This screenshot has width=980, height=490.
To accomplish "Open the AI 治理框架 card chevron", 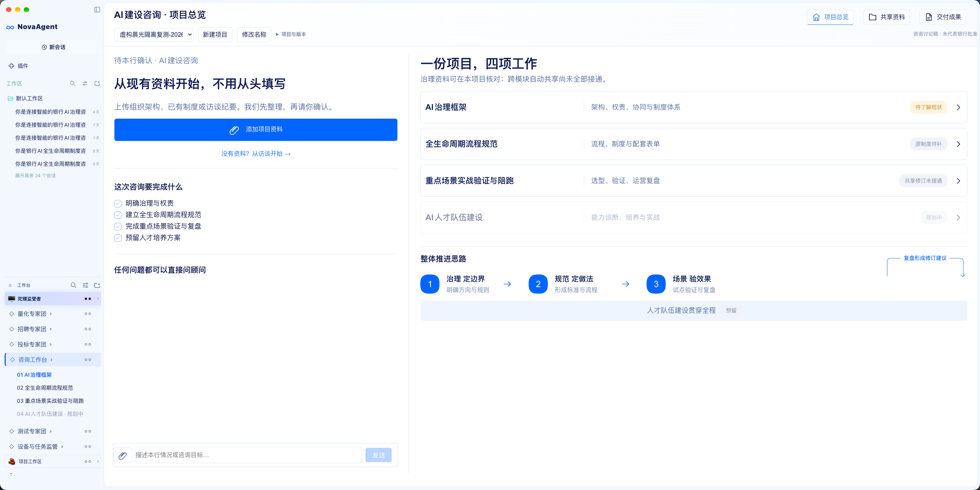I will 959,108.
